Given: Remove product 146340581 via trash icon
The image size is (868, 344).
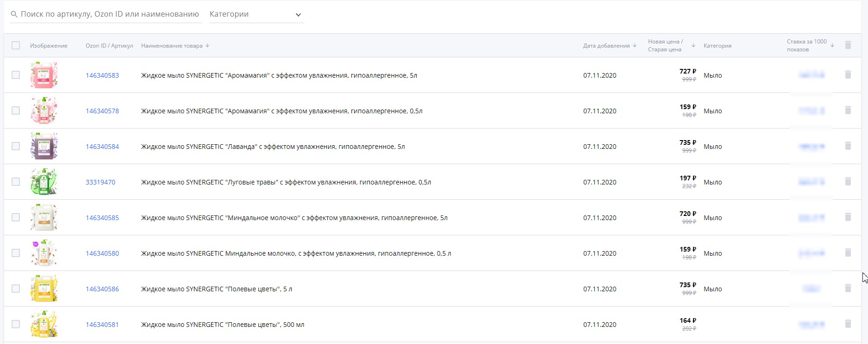Looking at the screenshot, I should (x=848, y=324).
